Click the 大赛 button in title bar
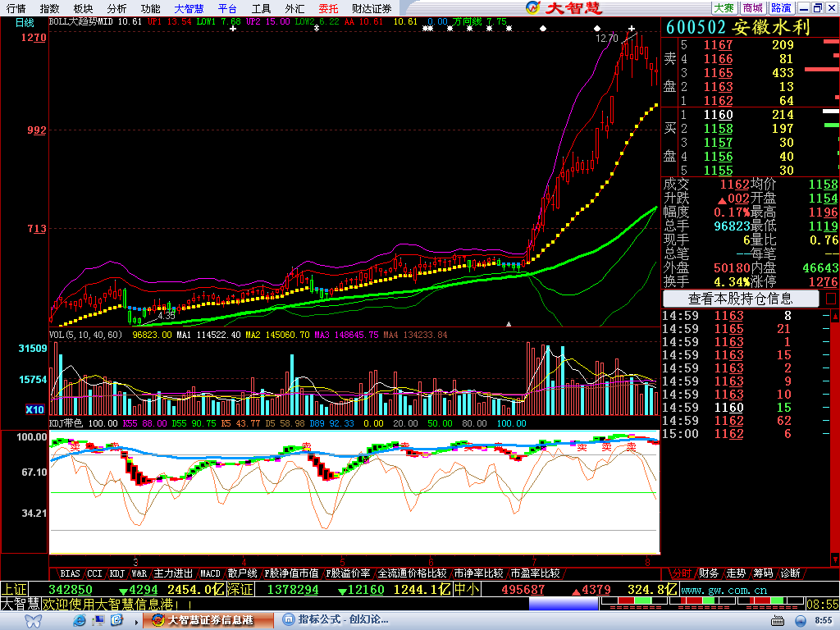840x630 pixels. click(x=724, y=8)
